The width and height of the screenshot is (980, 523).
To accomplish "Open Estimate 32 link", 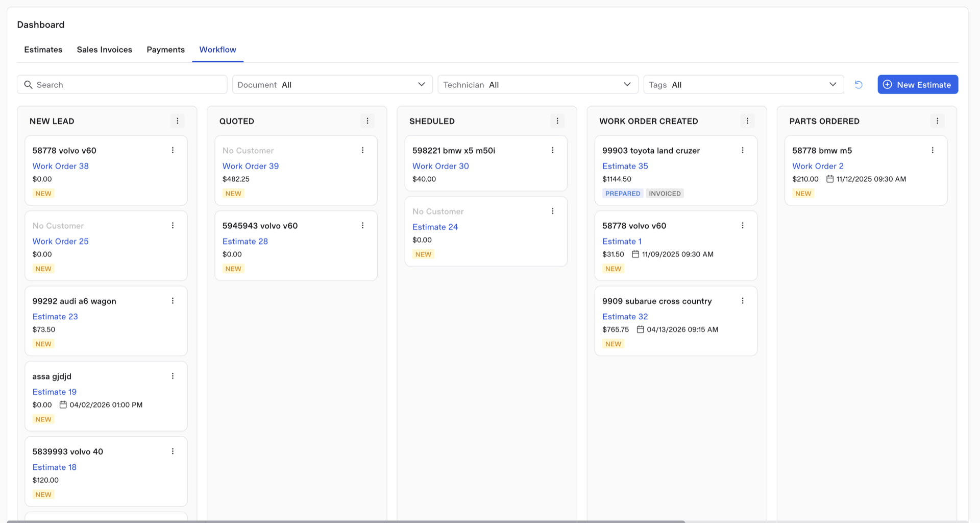I will pyautogui.click(x=625, y=317).
